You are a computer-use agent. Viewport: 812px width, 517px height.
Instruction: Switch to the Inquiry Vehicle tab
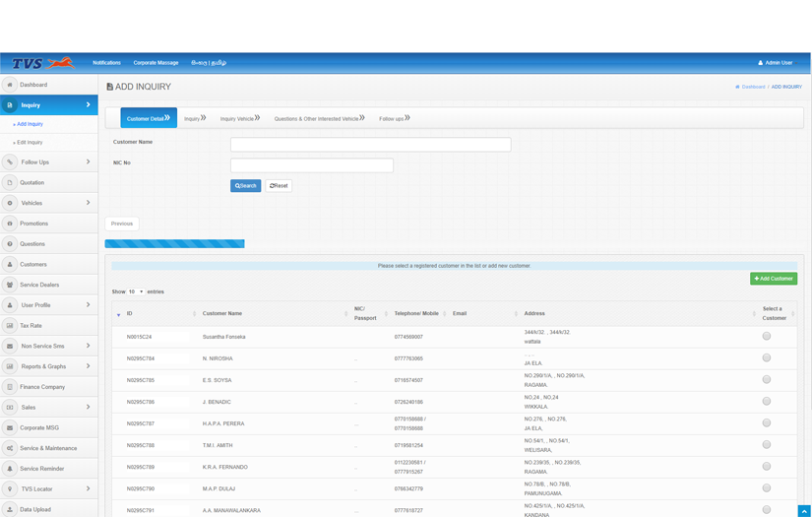click(x=240, y=118)
